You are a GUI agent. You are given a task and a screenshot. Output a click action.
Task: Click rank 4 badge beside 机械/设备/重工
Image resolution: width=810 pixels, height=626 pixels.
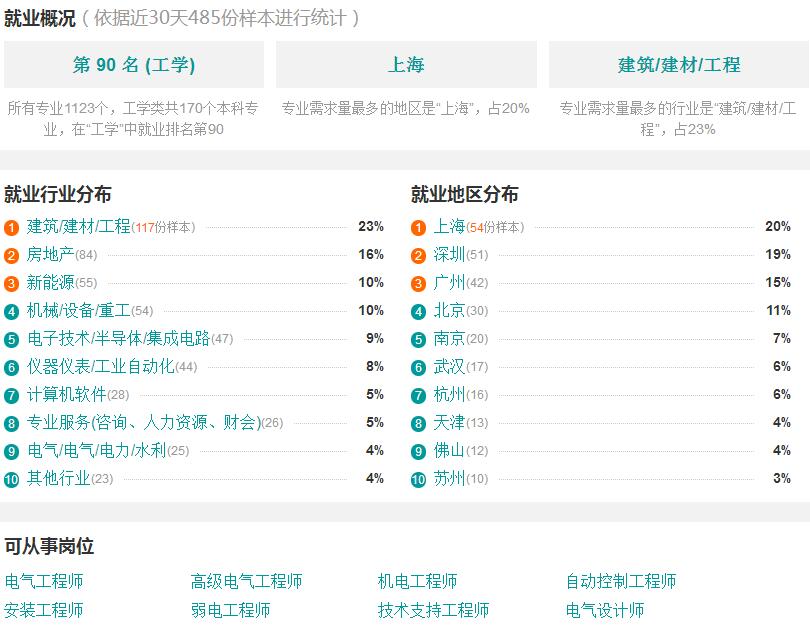(x=11, y=311)
